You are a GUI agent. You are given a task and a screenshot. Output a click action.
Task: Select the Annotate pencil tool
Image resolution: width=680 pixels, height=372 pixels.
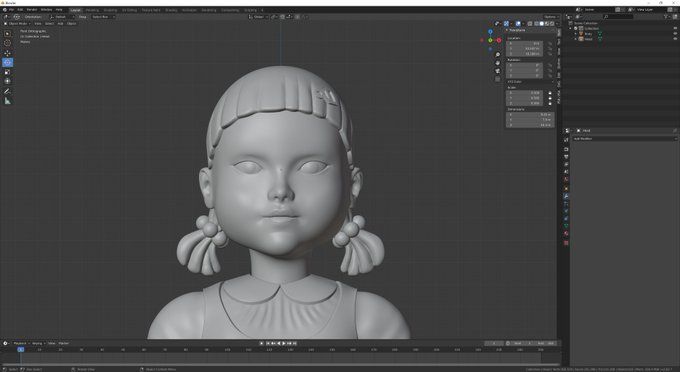7,91
